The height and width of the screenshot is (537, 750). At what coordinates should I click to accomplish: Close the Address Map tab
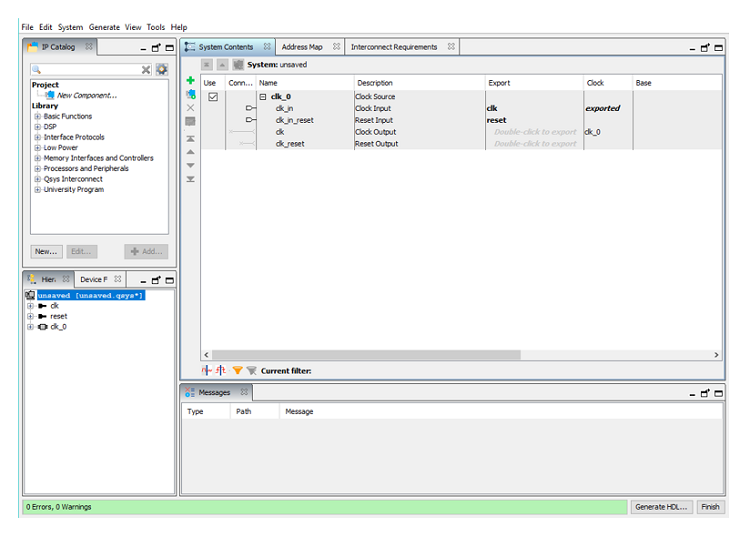tap(336, 46)
